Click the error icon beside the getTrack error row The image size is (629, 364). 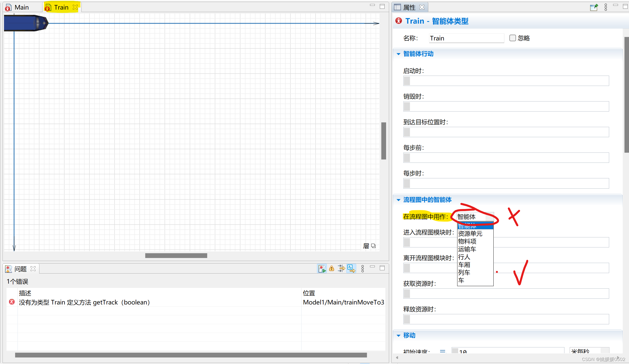coord(12,302)
